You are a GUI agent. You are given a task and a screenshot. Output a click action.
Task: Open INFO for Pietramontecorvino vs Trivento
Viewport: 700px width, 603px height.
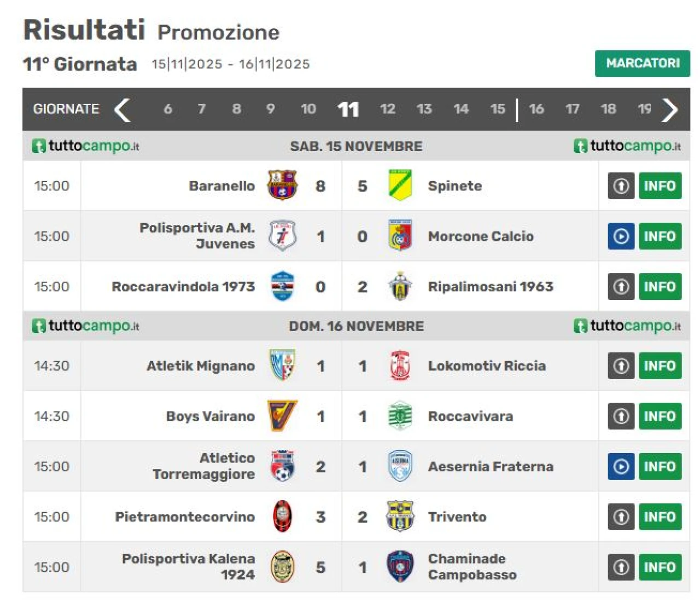[660, 517]
